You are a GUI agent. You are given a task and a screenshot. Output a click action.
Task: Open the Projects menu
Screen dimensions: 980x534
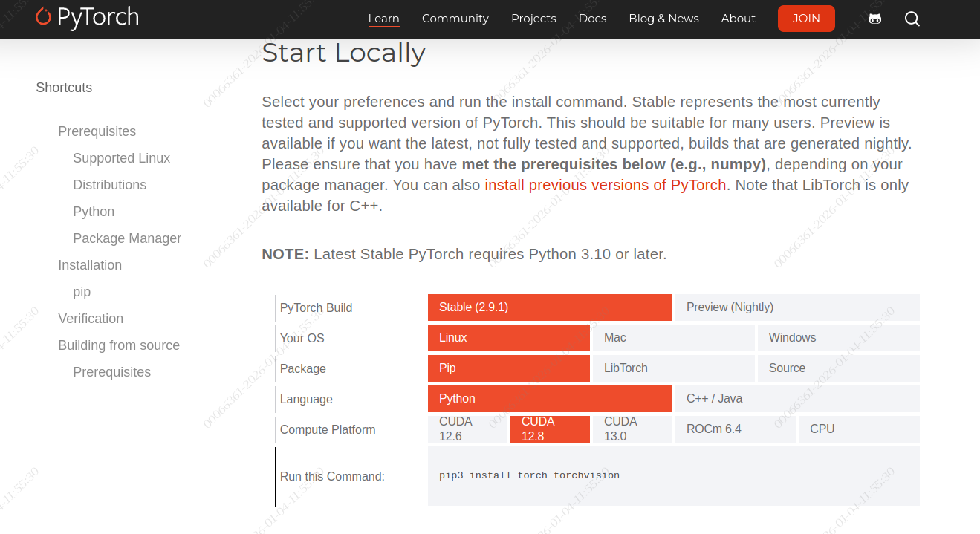533,19
